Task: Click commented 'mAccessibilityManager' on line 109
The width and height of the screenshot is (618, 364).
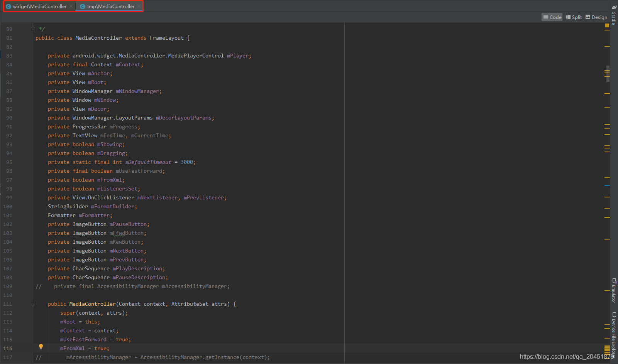Action: coord(194,286)
